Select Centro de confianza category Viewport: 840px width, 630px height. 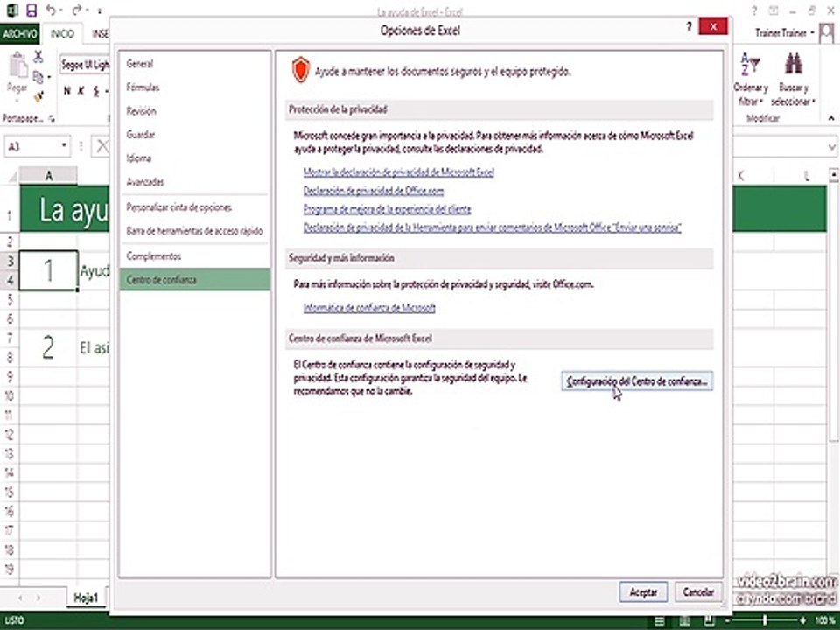194,280
